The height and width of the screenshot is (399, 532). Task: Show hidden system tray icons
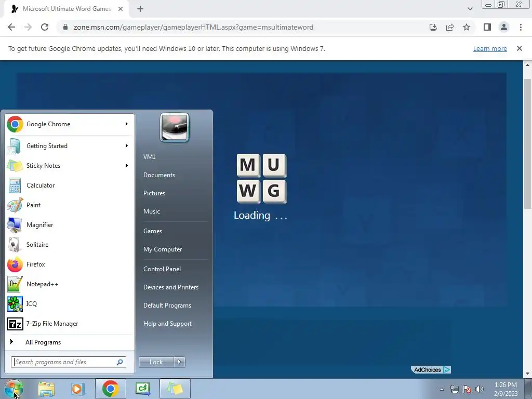pos(442,389)
